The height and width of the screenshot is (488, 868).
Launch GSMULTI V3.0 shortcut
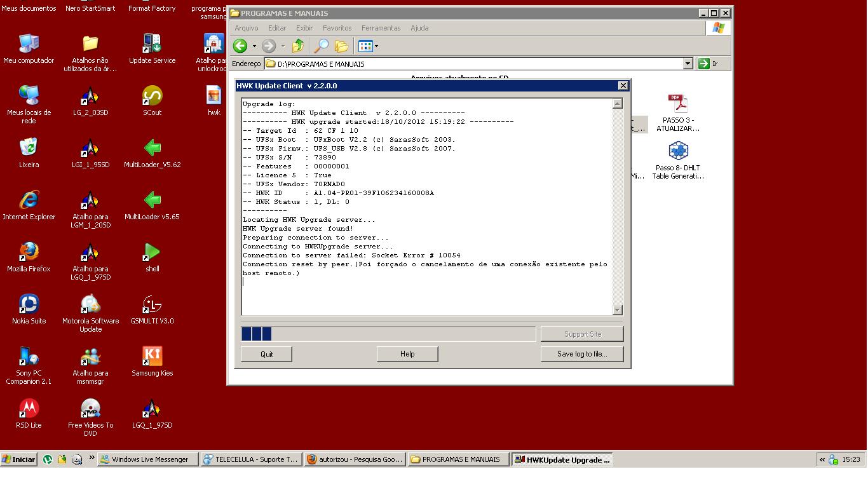pos(152,309)
